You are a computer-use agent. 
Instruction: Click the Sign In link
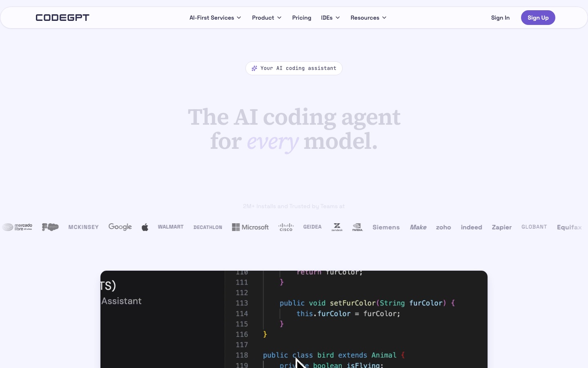(500, 18)
